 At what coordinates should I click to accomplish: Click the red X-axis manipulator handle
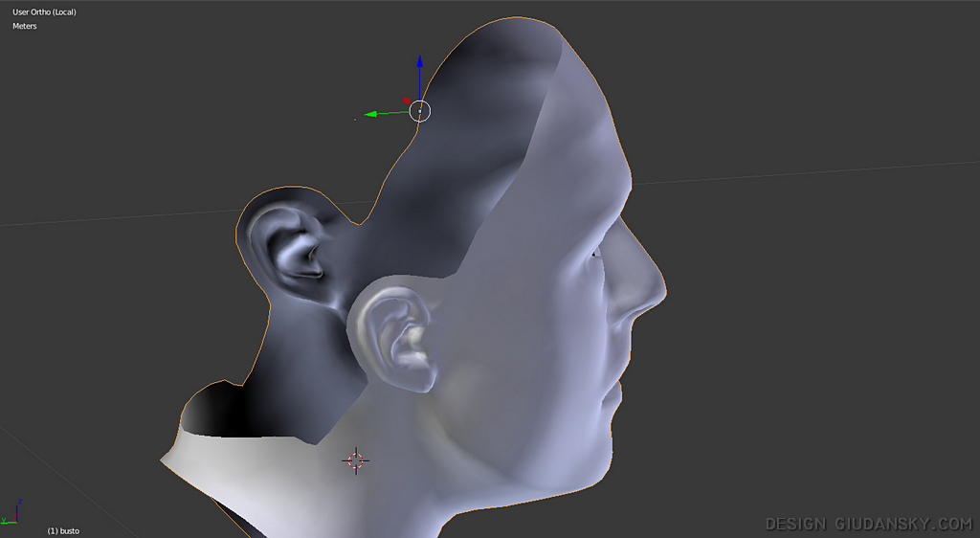(408, 101)
